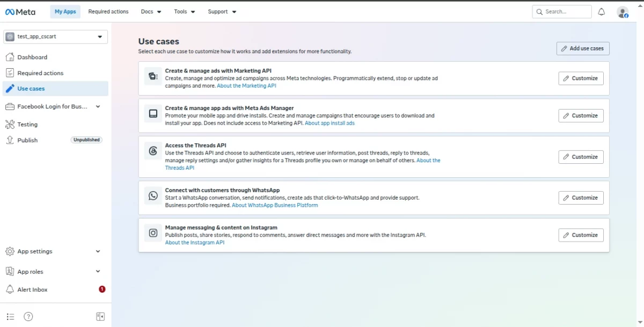The image size is (644, 327).
Task: Open the About app install ads link
Action: point(330,123)
